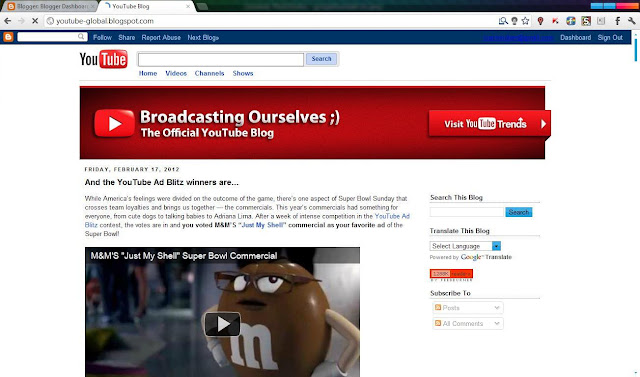Screen dimensions: 640x377
Task: Open the "Just My Shell" link
Action: [263, 225]
